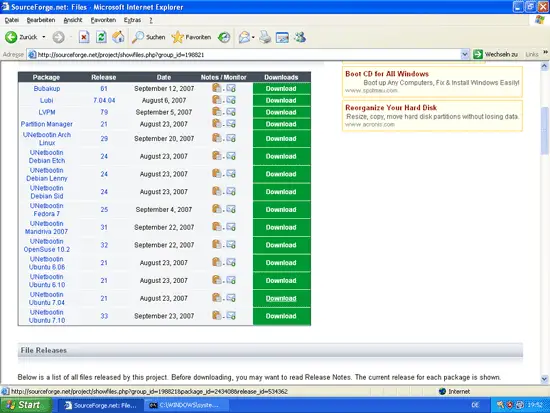Screen dimensions: 550x413
Task: Open the Back button history dropdown arrow
Action: [x=44, y=37]
